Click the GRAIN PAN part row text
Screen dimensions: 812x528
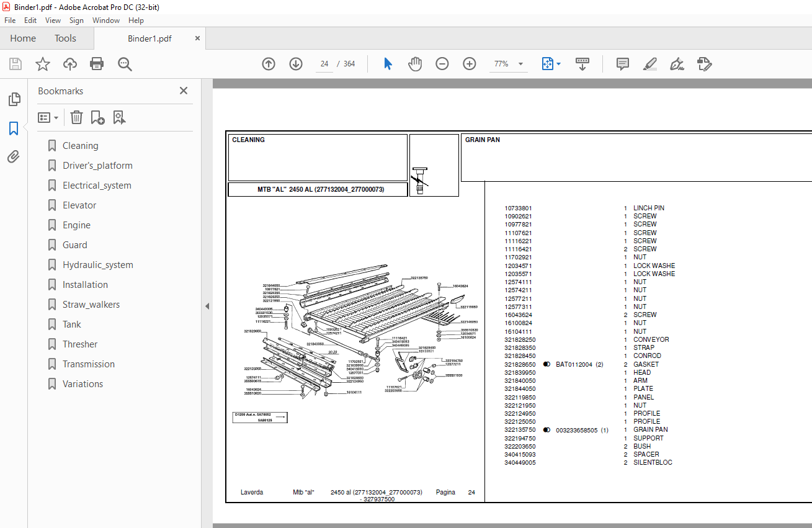(x=651, y=430)
